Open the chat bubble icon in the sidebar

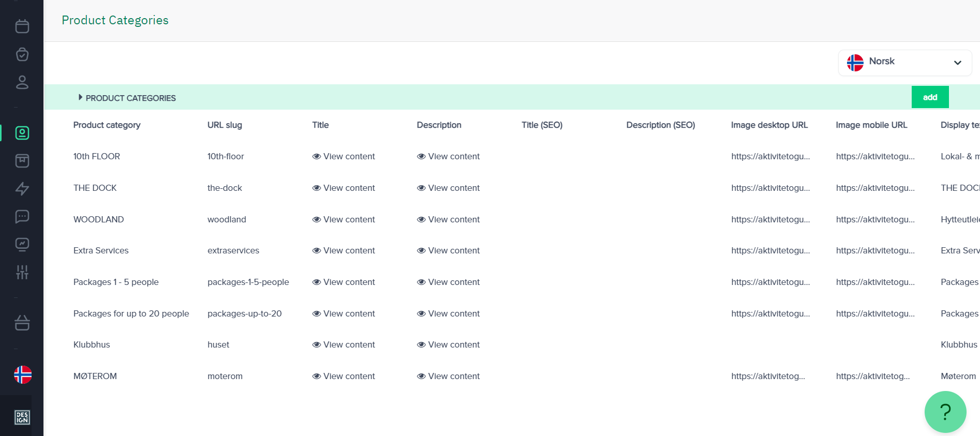pyautogui.click(x=22, y=216)
